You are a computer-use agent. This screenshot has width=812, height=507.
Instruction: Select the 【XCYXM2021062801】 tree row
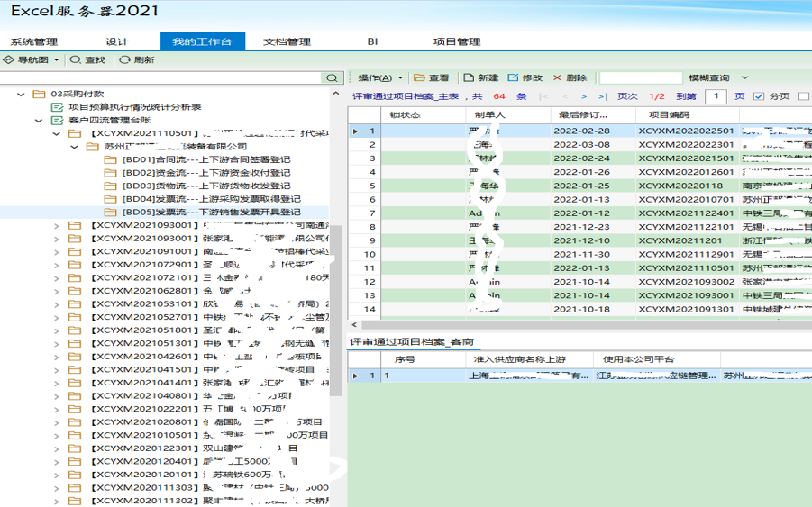point(164,291)
